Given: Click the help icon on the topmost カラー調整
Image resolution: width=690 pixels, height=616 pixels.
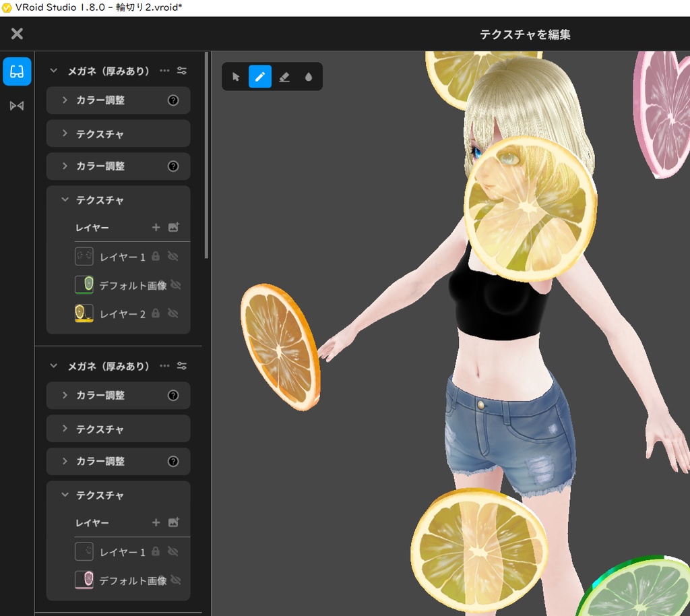Looking at the screenshot, I should [173, 100].
